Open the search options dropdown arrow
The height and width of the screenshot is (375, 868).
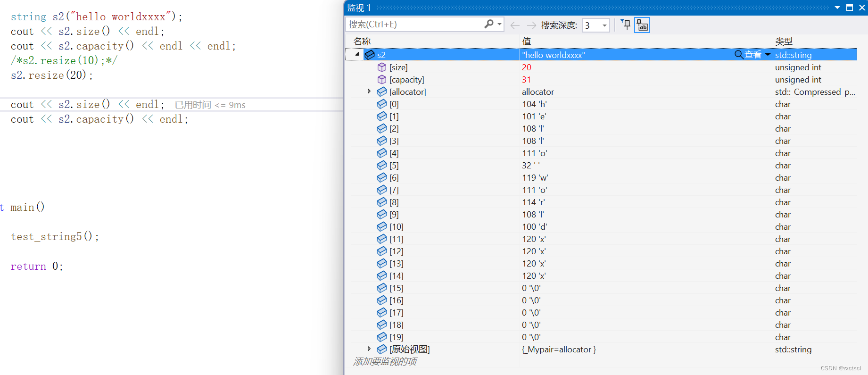[x=499, y=24]
